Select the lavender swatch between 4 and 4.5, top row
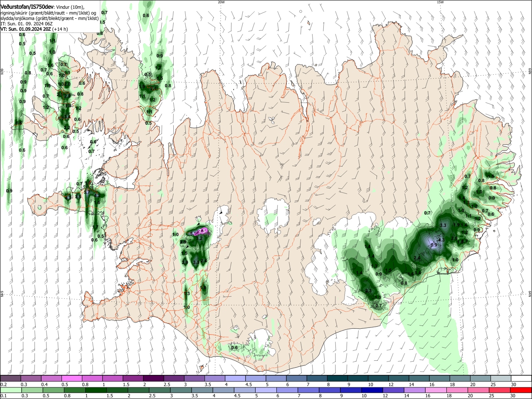Screen dimensions: 532x399 pyautogui.click(x=235, y=378)
